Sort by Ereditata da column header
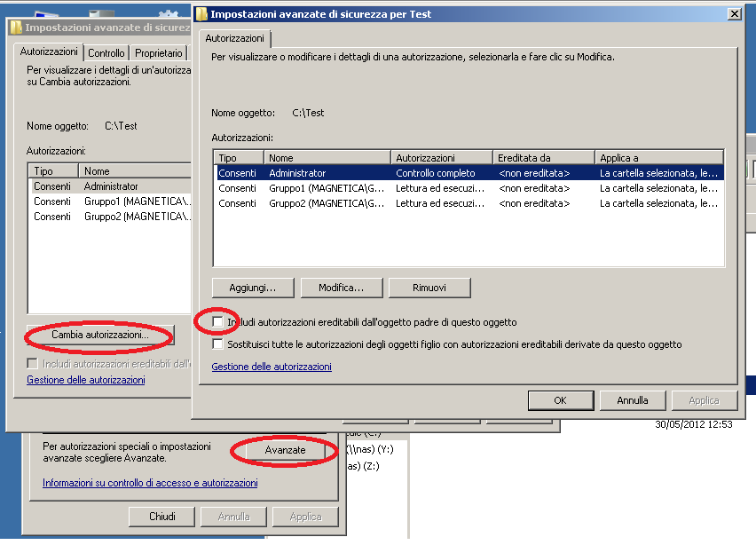This screenshot has height=545, width=756. click(x=542, y=158)
